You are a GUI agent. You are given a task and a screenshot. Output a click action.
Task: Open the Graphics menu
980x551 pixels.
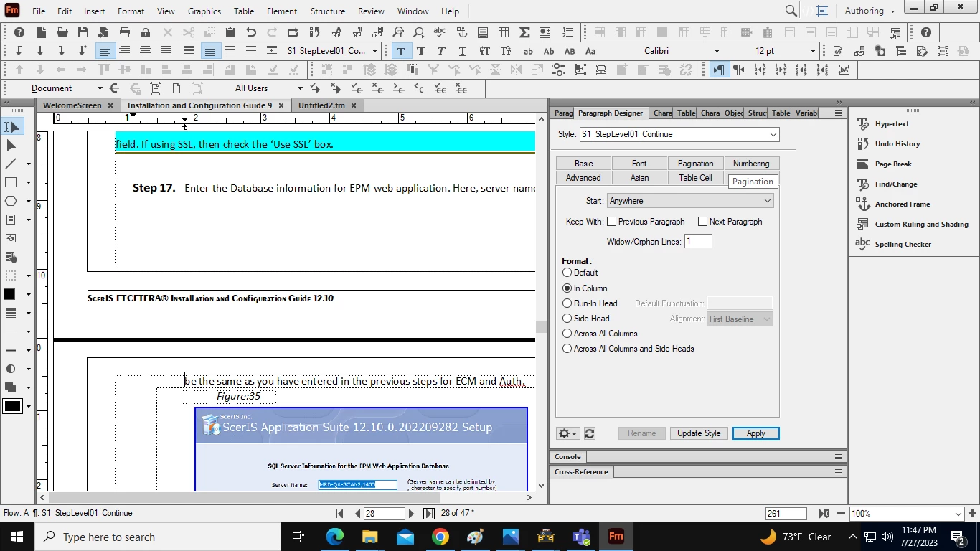pos(204,11)
